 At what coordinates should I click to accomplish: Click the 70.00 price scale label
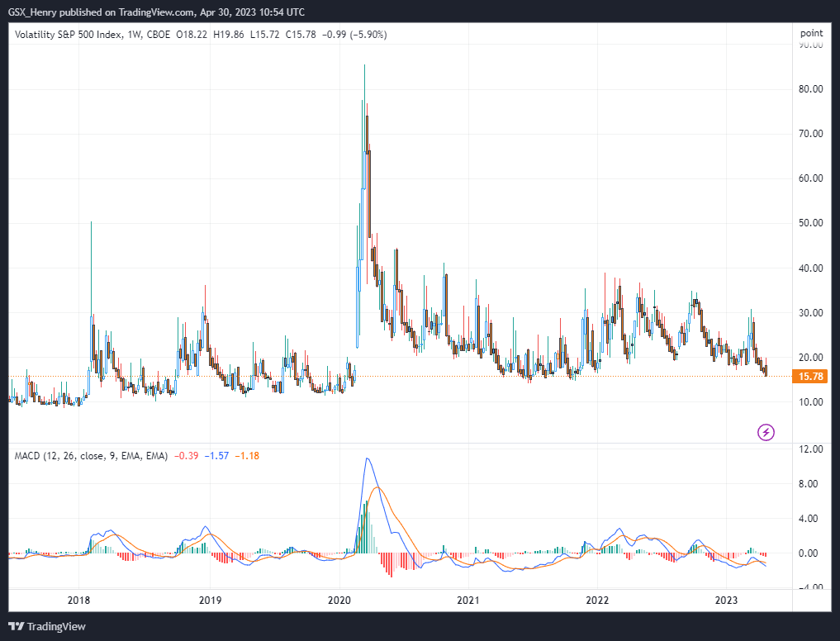coord(811,134)
